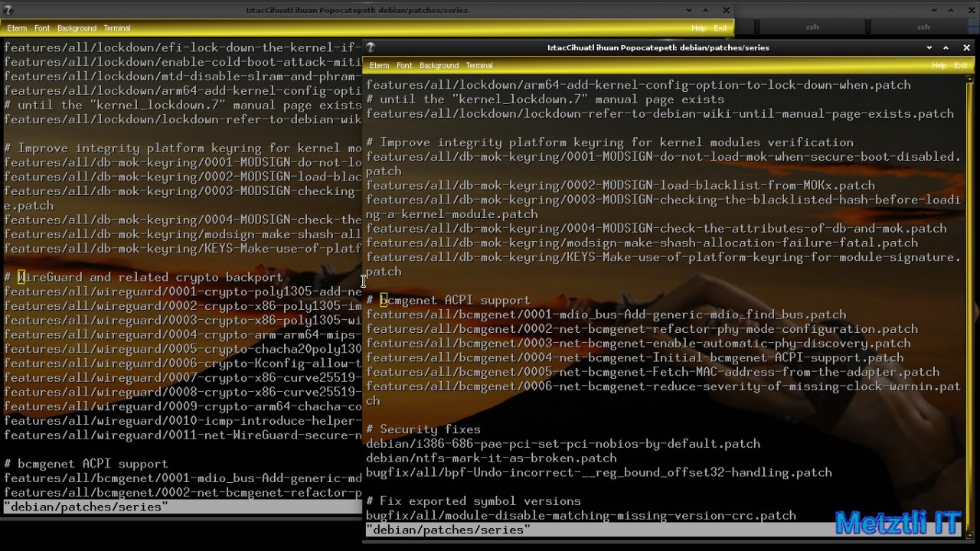Open the Eterm menu in front window
The image size is (980, 551).
coord(379,66)
